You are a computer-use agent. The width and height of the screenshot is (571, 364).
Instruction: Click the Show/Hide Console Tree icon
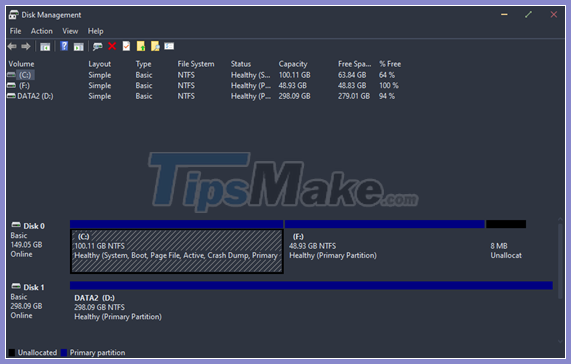click(x=45, y=47)
